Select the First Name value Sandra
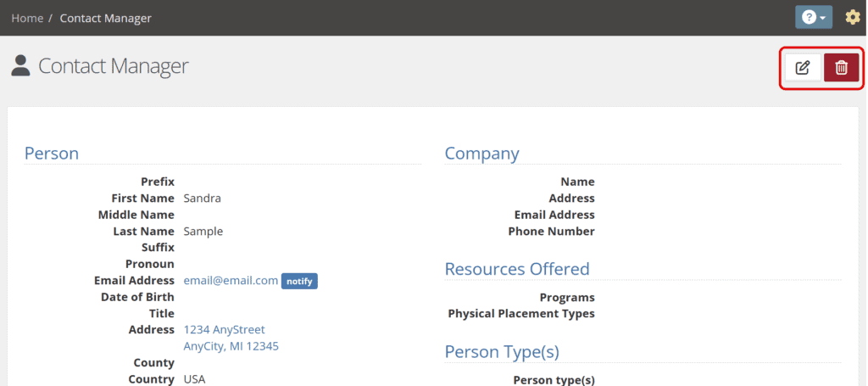 click(x=202, y=199)
